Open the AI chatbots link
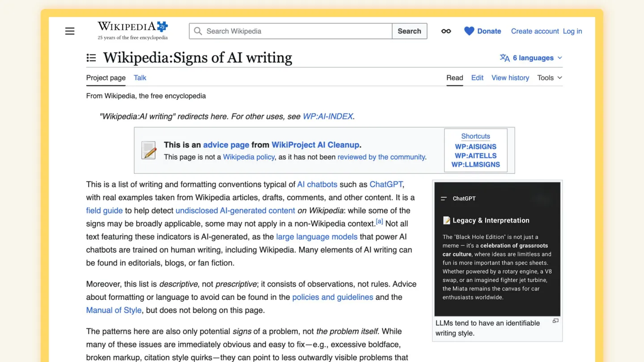 (317, 184)
